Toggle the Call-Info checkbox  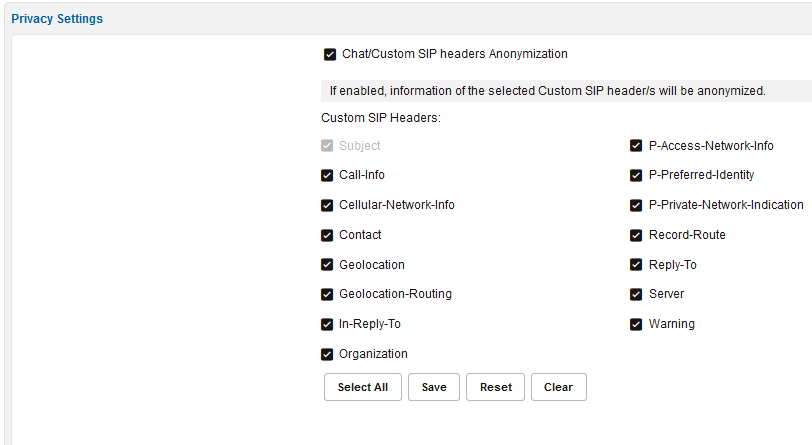coord(327,175)
